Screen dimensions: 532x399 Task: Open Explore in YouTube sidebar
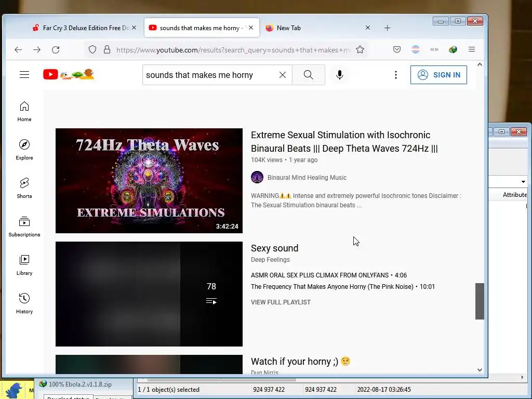24,150
